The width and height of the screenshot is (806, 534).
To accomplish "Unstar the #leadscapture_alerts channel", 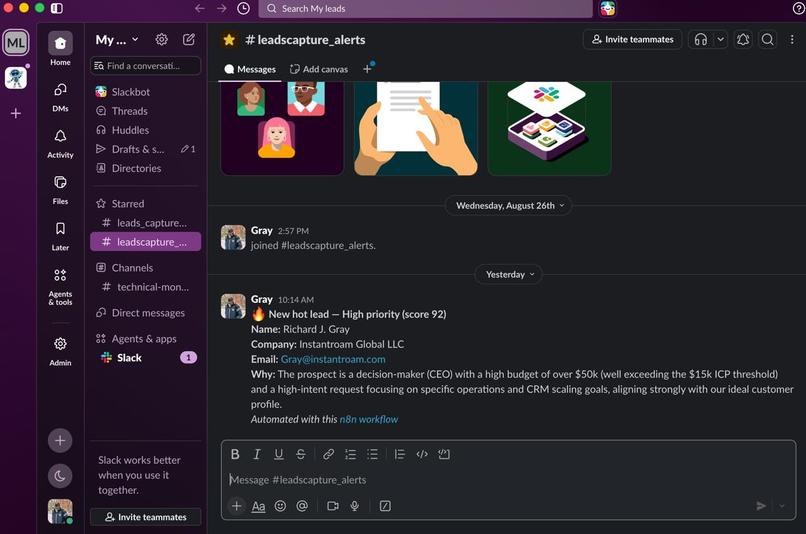I will 229,40.
